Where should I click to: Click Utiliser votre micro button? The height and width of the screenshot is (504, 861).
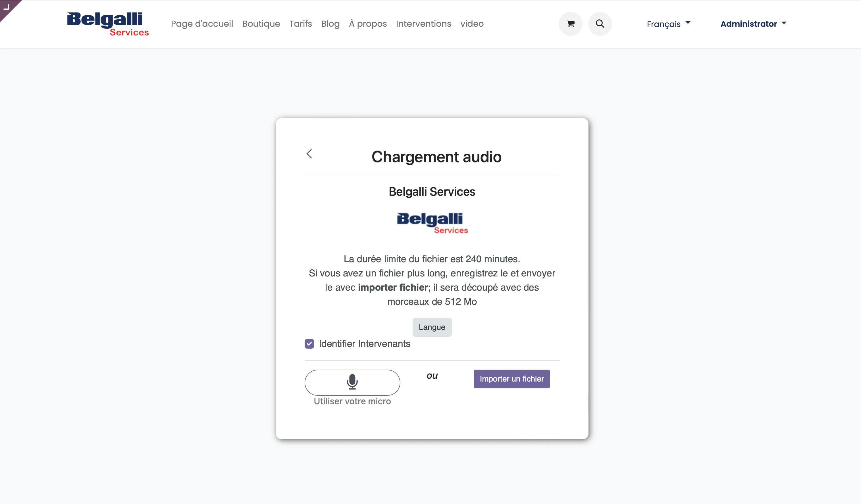pos(352,383)
